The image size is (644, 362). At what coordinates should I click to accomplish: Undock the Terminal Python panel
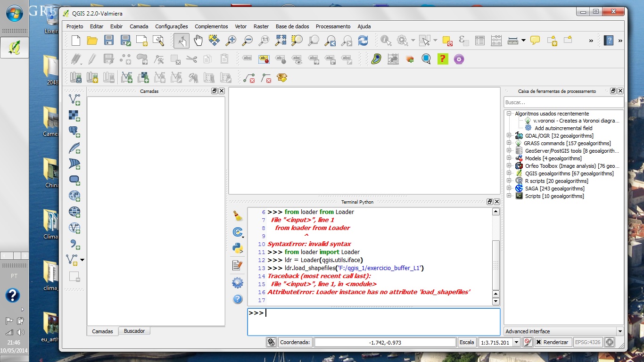[490, 202]
